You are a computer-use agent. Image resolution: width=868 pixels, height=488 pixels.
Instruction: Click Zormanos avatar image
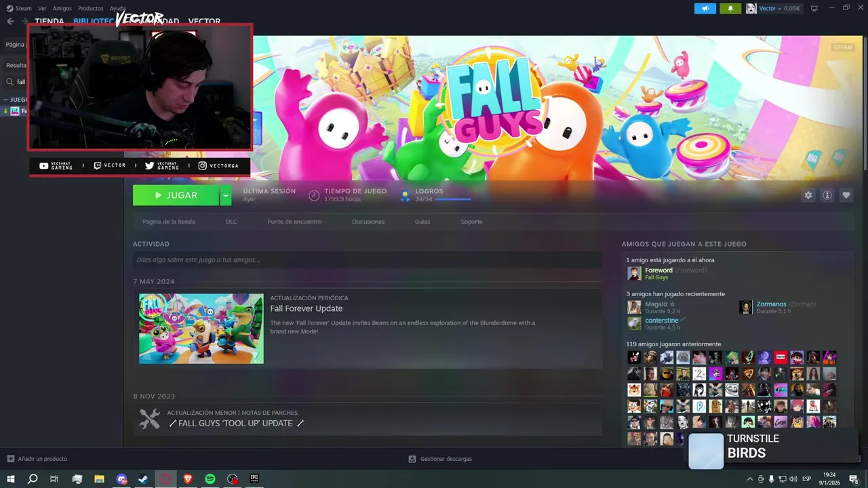point(746,307)
